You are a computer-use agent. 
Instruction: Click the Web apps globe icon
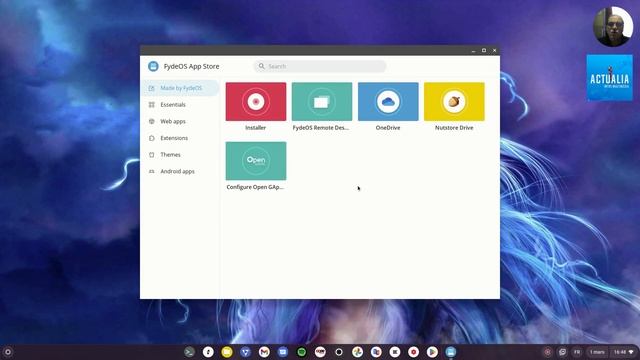pyautogui.click(x=151, y=122)
